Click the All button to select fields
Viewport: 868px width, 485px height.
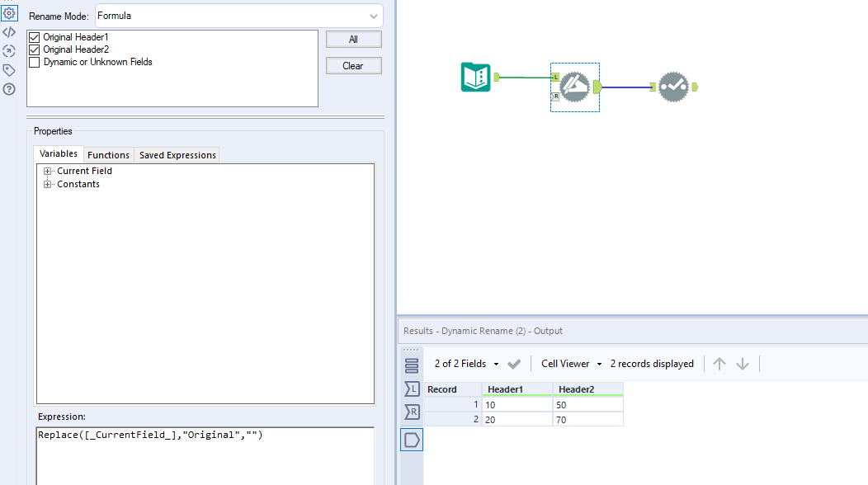coord(353,39)
